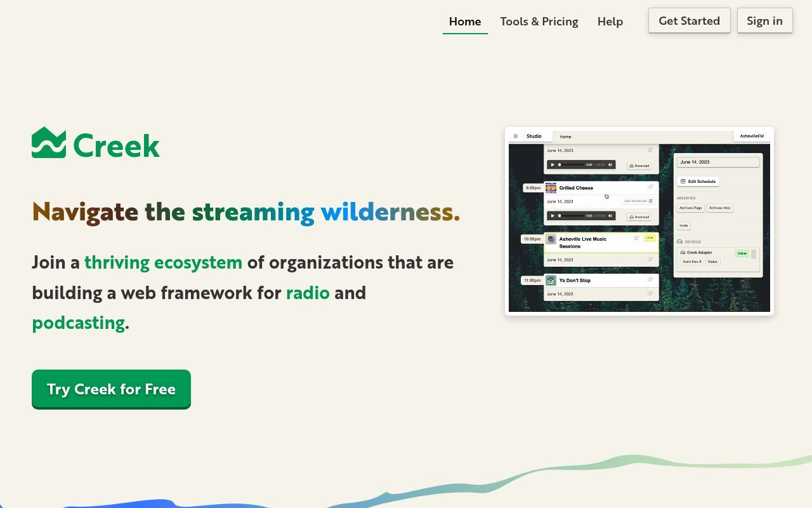Click the Audio files button under Creek Adapter
This screenshot has height=508, width=812.
pyautogui.click(x=692, y=262)
